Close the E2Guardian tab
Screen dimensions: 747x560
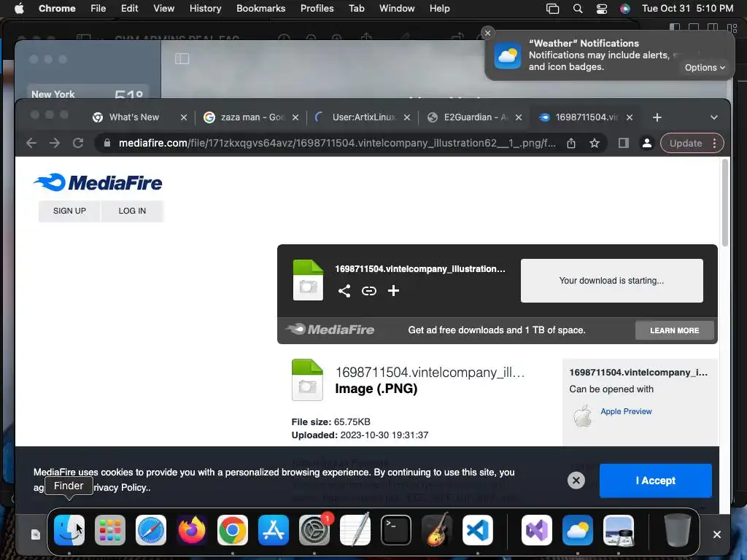[519, 117]
